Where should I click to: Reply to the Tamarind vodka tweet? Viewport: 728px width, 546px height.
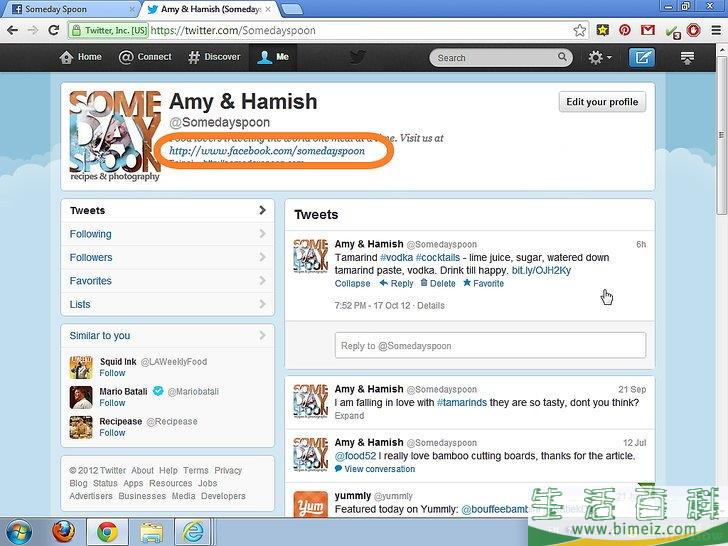click(x=396, y=283)
